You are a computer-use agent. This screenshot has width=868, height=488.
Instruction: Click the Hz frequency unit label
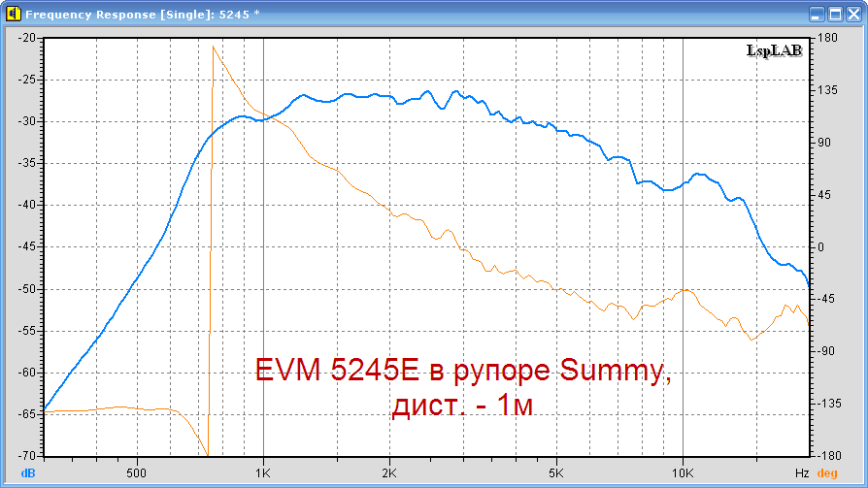[802, 473]
